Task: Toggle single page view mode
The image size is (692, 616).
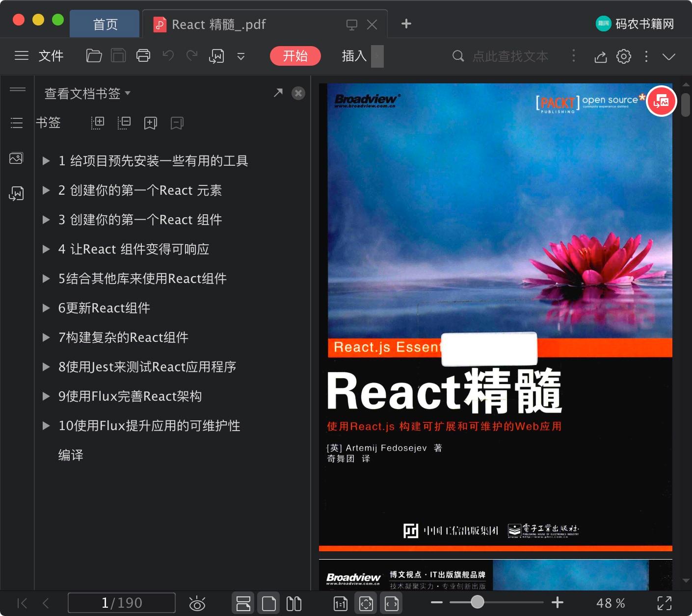Action: click(x=268, y=603)
